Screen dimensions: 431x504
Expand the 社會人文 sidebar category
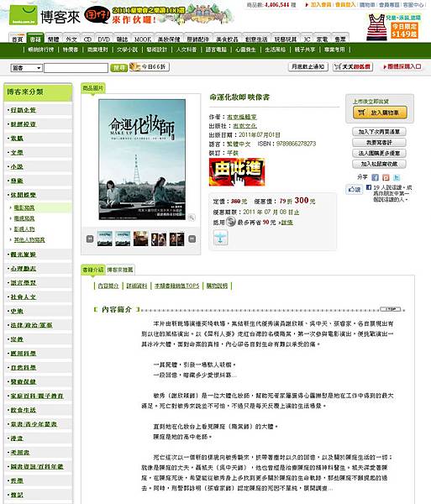[x=24, y=297]
